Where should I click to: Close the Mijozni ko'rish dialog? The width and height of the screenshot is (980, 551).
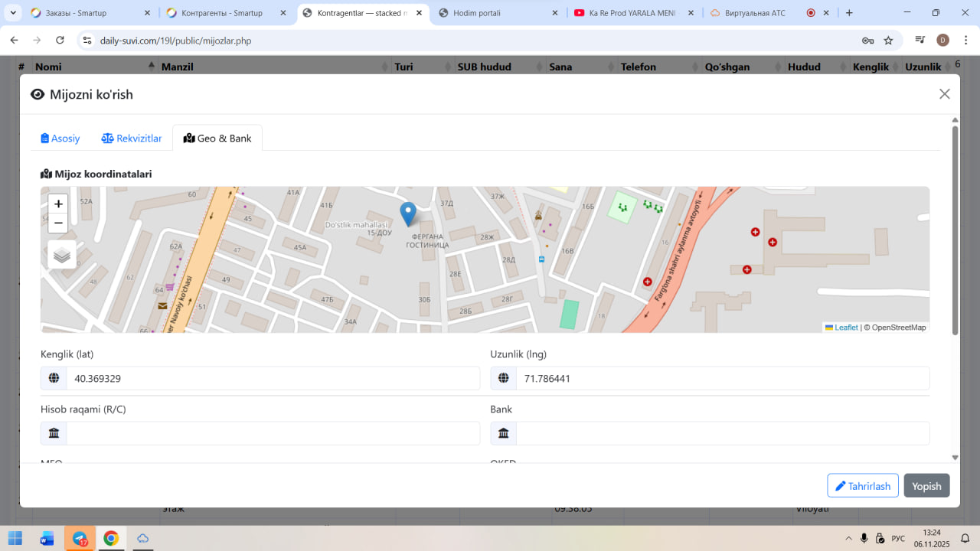[x=944, y=94]
